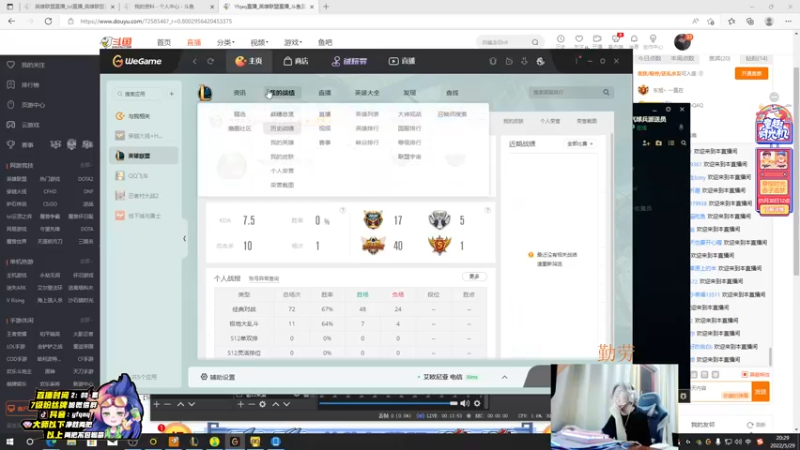
Task: Select 英雄联盟 in WeGame sidebar
Action: coord(144,156)
